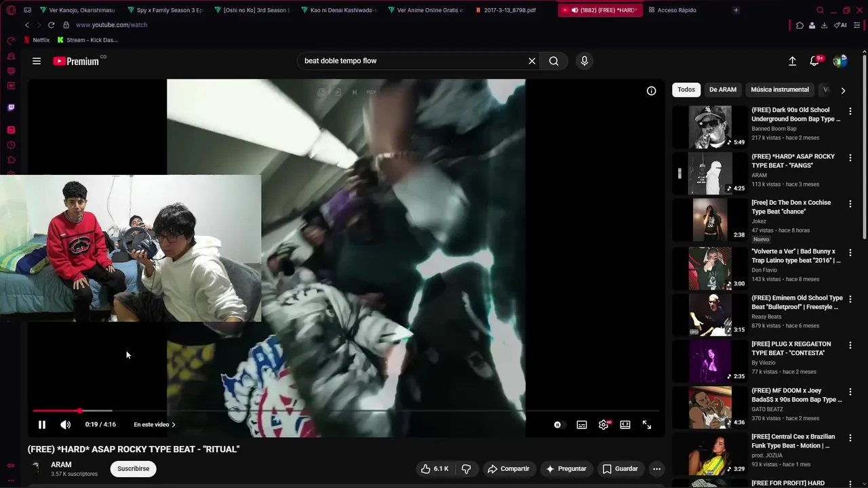This screenshot has height=488, width=868.
Task: Open Opera easy setup menu
Action: pyautogui.click(x=857, y=25)
